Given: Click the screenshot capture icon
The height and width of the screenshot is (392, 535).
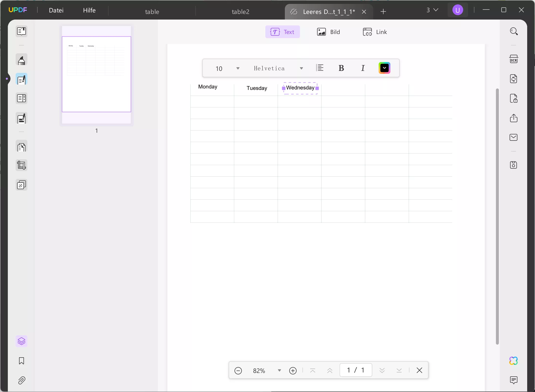Looking at the screenshot, I should click(x=514, y=165).
